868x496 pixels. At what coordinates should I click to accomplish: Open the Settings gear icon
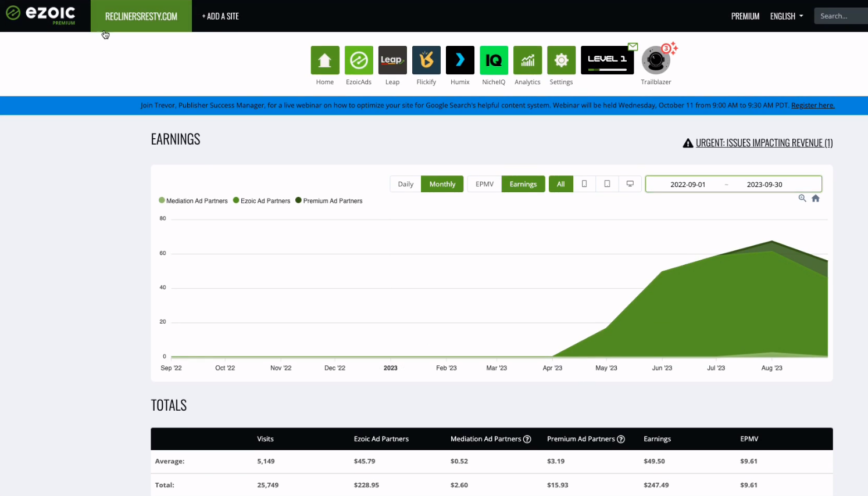561,60
